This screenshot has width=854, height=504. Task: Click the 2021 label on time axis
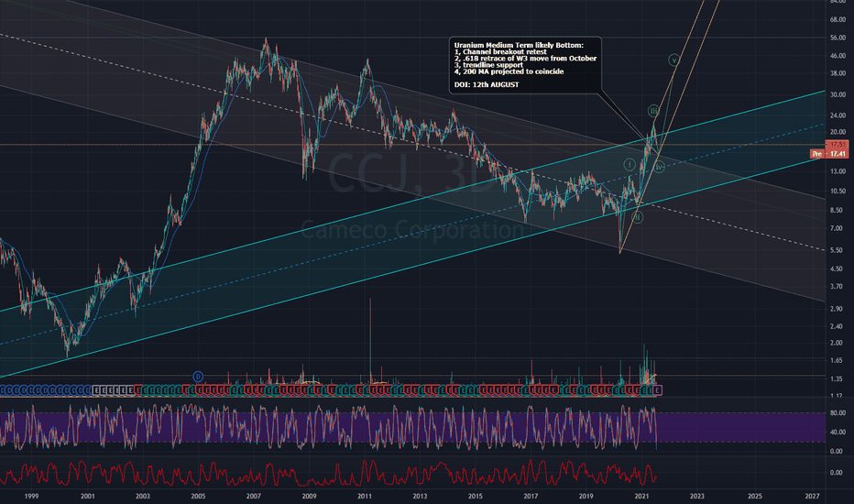pos(641,497)
